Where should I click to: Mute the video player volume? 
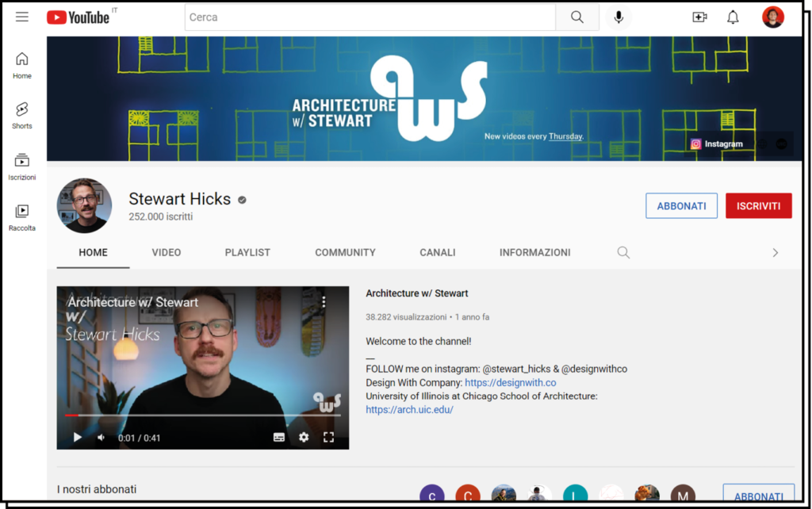pos(101,438)
